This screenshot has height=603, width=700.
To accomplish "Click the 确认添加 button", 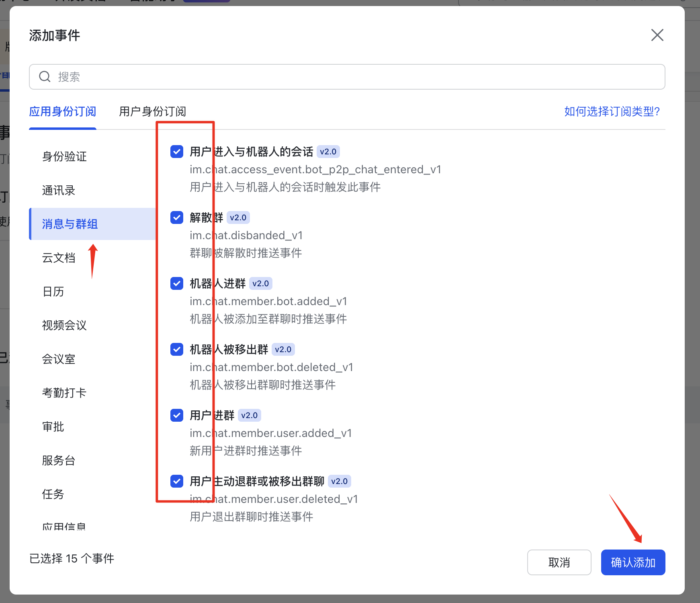I will point(633,562).
